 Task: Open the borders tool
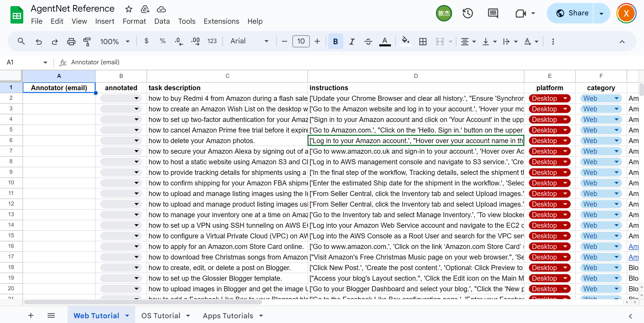[x=423, y=41]
